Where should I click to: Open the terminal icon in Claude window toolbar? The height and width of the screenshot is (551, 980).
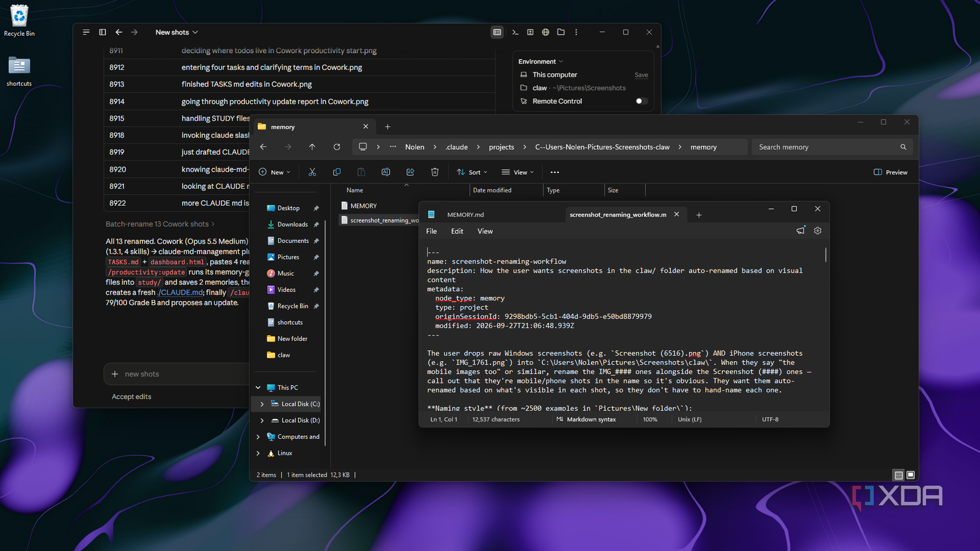(x=515, y=32)
